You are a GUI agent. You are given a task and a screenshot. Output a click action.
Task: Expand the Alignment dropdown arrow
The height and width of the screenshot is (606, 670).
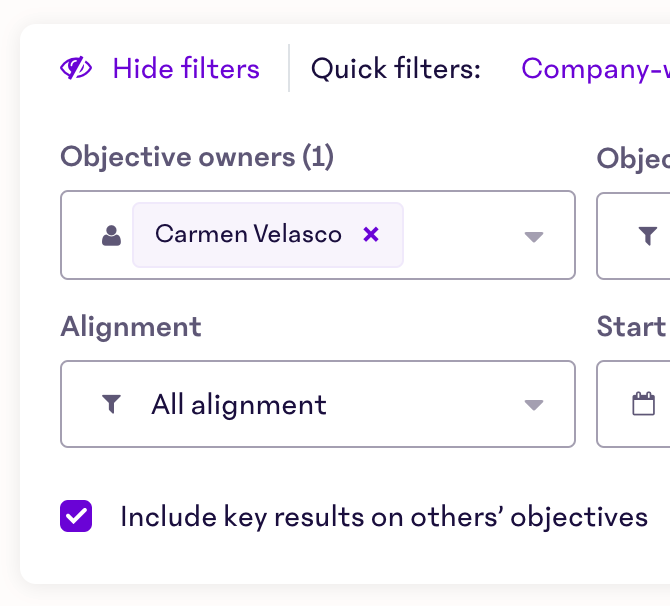(534, 405)
